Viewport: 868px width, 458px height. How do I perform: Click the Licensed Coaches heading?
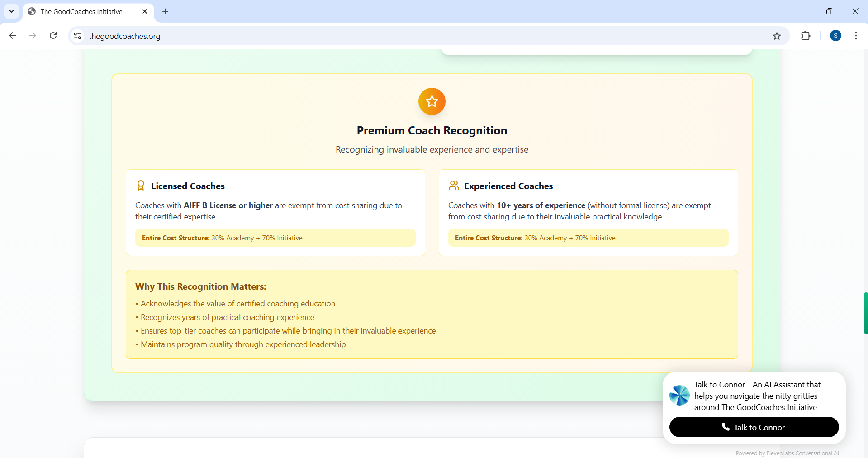point(188,186)
